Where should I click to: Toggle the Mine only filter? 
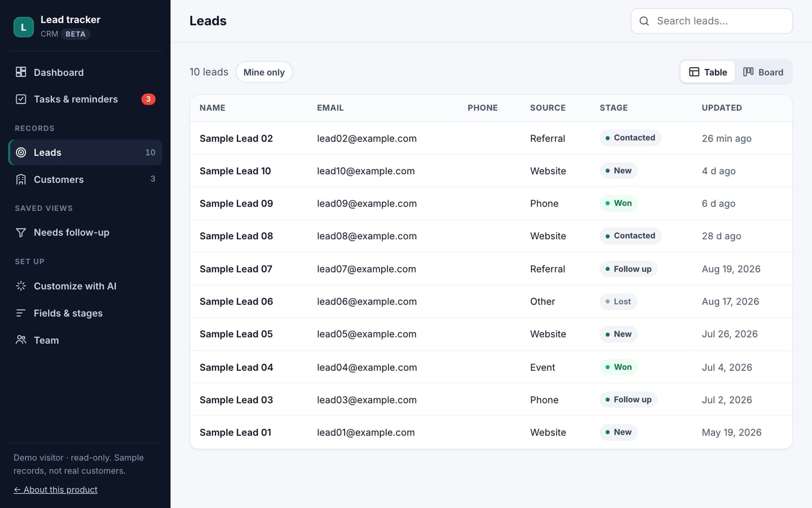(264, 72)
